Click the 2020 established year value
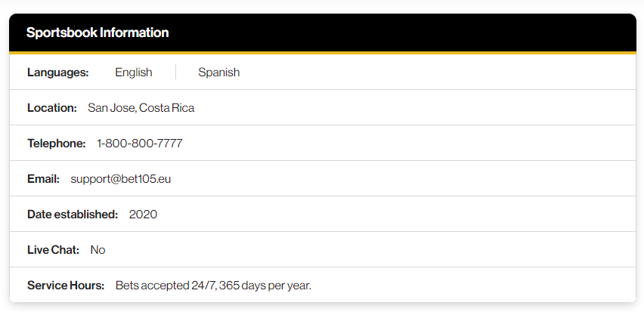This screenshot has width=644, height=312. (143, 215)
